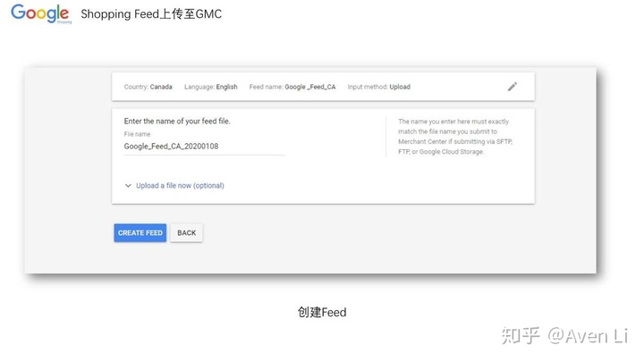Click the help text about matching the file name
Screen dimensions: 644x362
click(x=455, y=137)
